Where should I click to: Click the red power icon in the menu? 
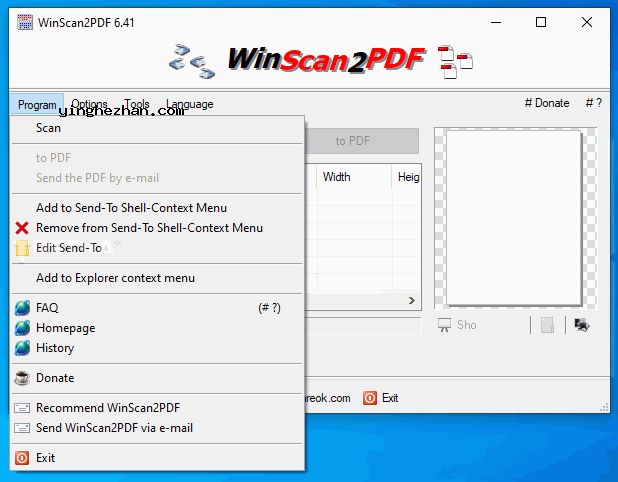[22, 458]
